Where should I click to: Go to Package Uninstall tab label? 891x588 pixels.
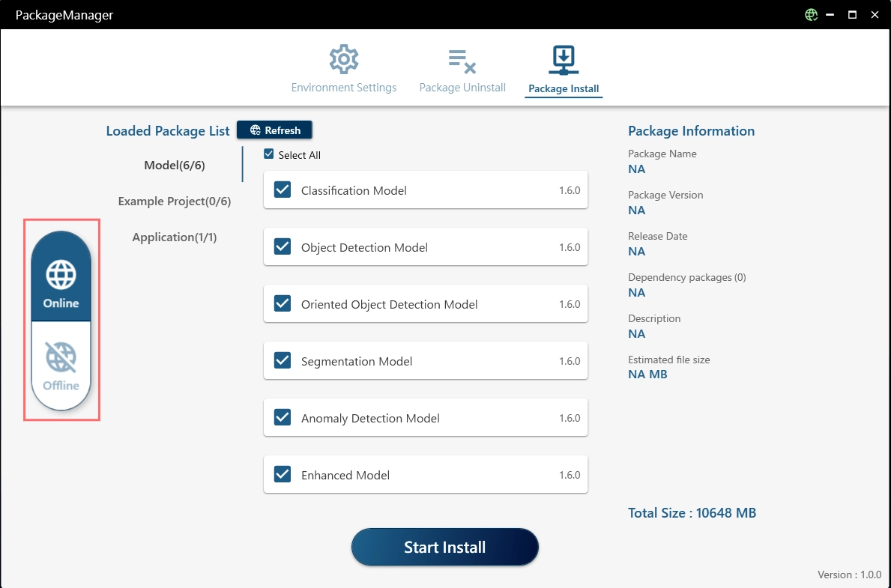coord(462,88)
